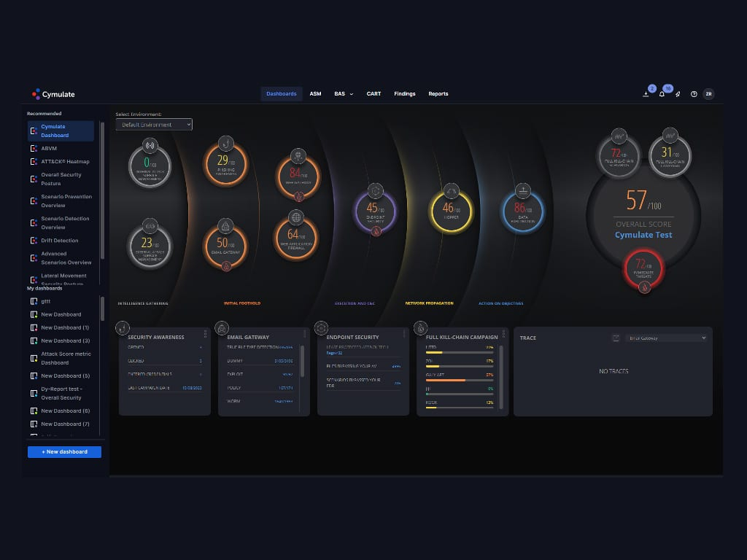Open the ASM tab
This screenshot has height=560, width=747.
click(315, 94)
